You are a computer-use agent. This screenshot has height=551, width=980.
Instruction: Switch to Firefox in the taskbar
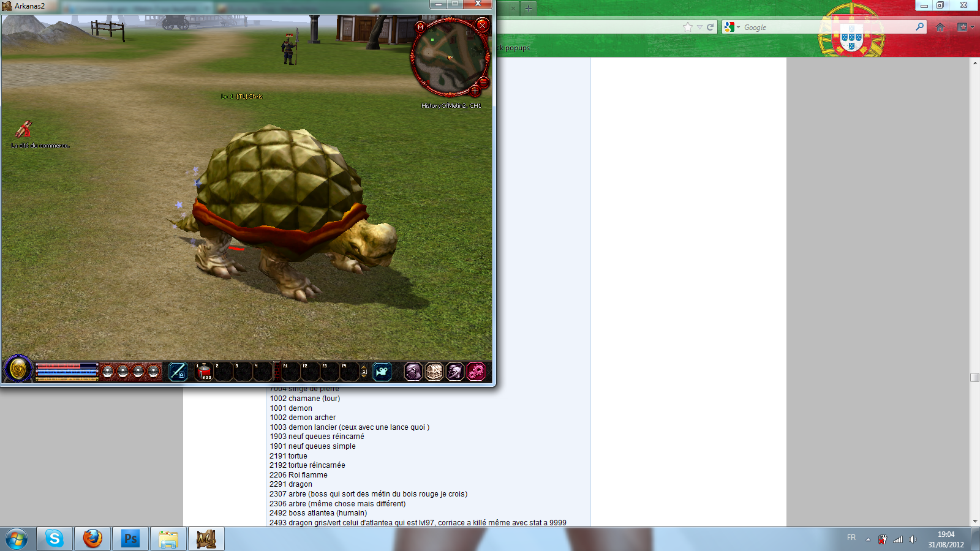92,539
